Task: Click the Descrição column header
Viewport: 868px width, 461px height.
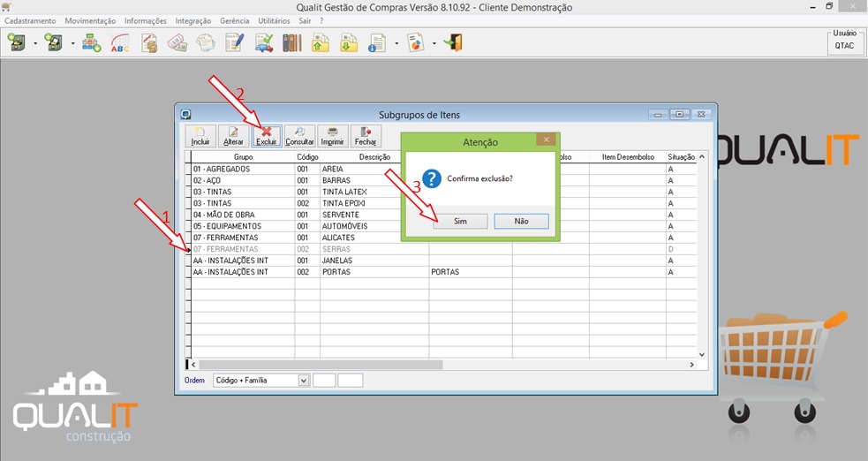Action: point(374,157)
